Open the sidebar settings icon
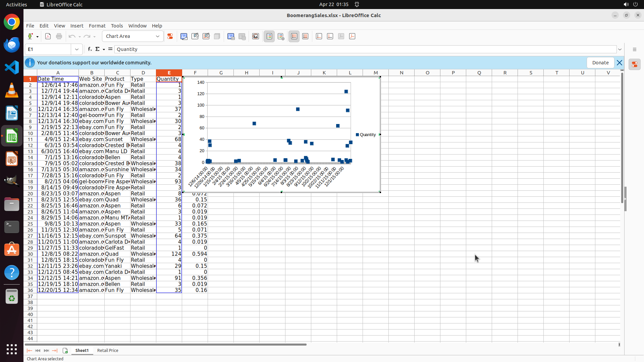This screenshot has height=362, width=644. pyautogui.click(x=634, y=49)
